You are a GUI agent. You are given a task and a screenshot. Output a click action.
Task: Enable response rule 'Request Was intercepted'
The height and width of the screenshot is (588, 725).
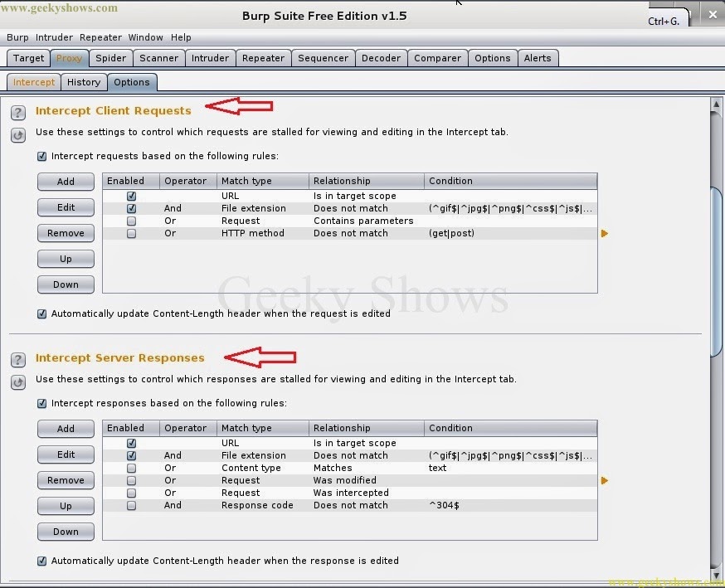coord(131,493)
